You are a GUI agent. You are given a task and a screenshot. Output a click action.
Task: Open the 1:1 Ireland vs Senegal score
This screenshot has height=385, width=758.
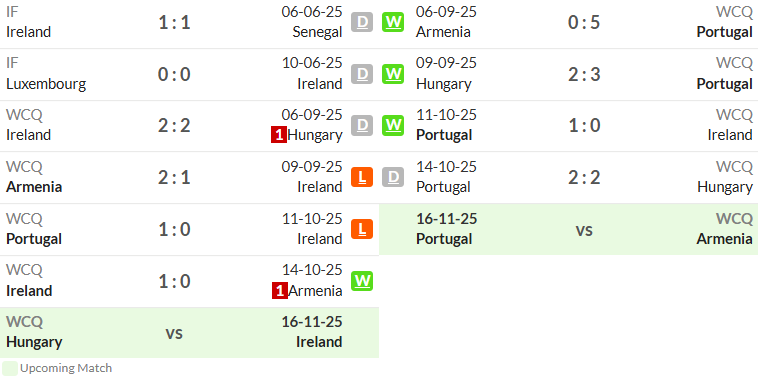coord(174,22)
